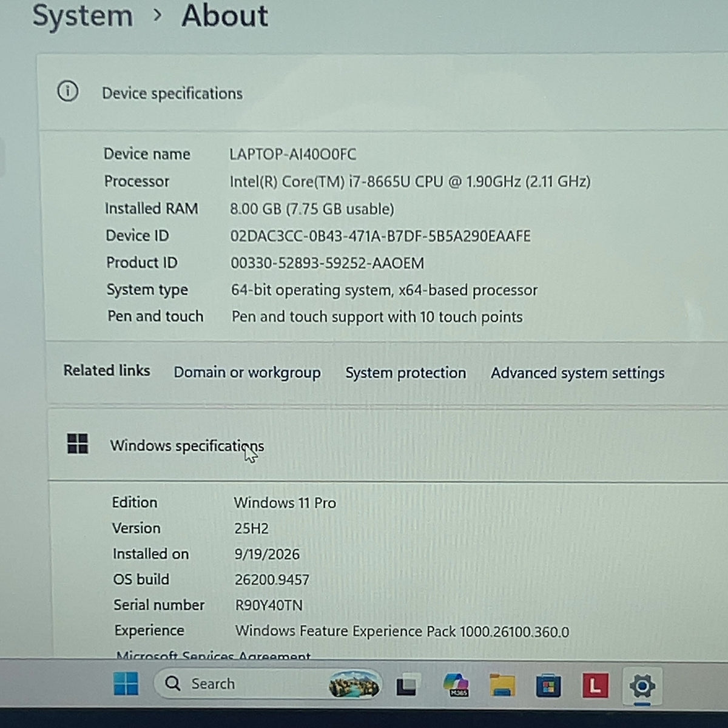Collapse the Windows specifications section header
This screenshot has width=728, height=728.
point(387,446)
